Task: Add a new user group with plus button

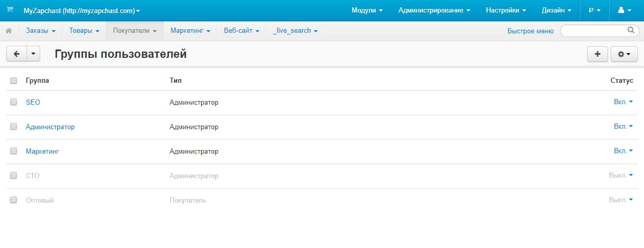Action: point(598,54)
